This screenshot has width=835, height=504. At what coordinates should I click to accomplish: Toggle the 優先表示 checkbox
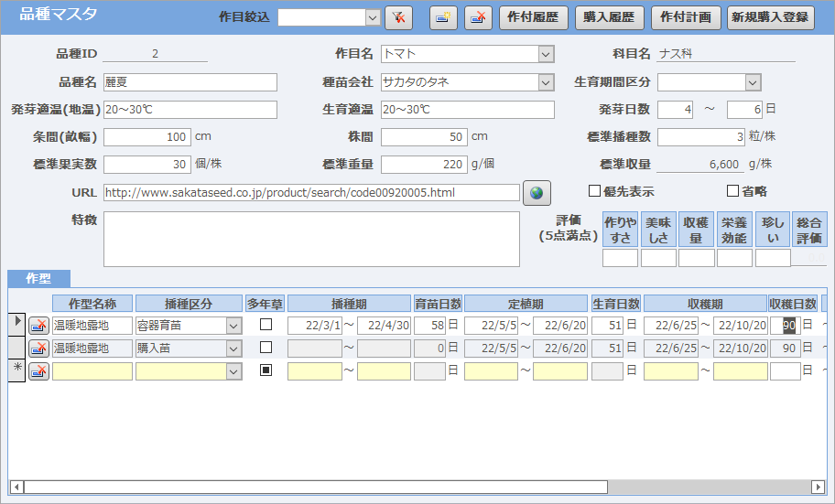point(594,191)
